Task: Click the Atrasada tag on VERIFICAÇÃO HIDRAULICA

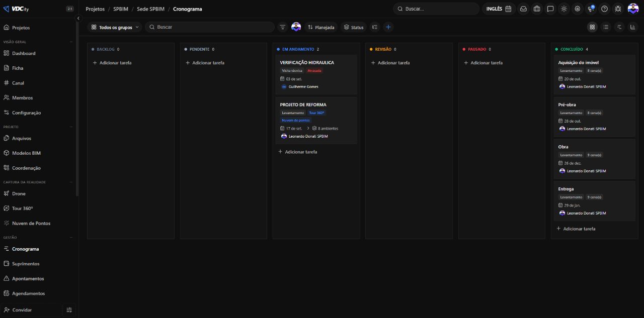Action: 314,71
